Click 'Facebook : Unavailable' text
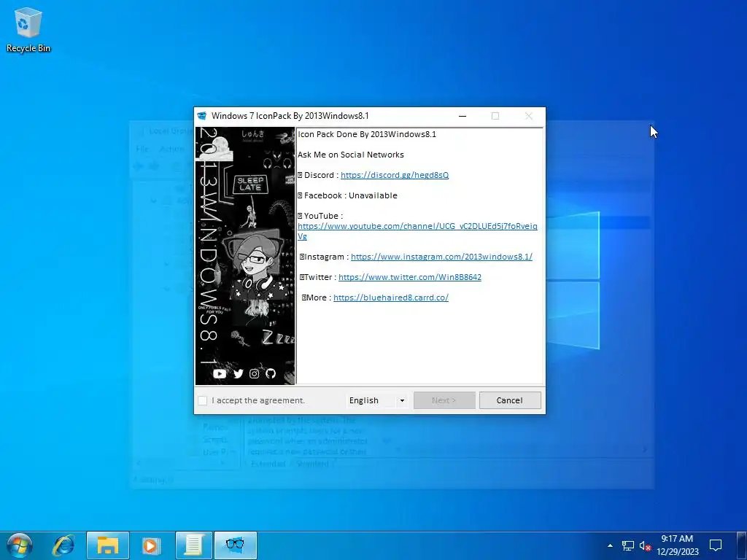Screen dimensions: 747x560 click(x=351, y=195)
